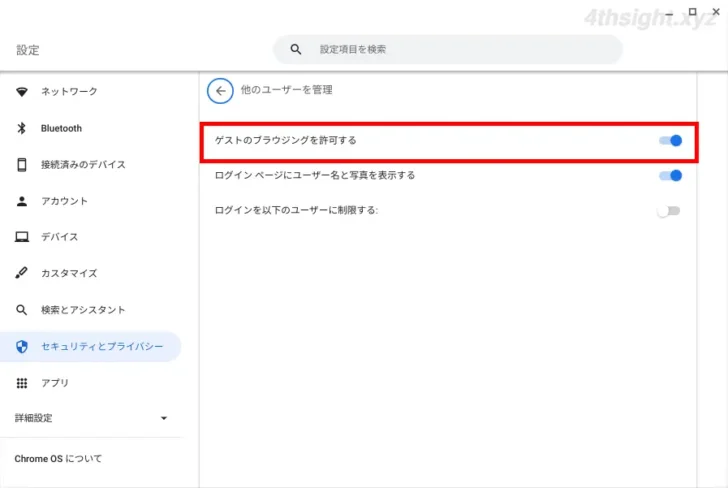This screenshot has height=488, width=728.
Task: Click the back arrow beside 他のユーザーを管理
Action: click(220, 91)
